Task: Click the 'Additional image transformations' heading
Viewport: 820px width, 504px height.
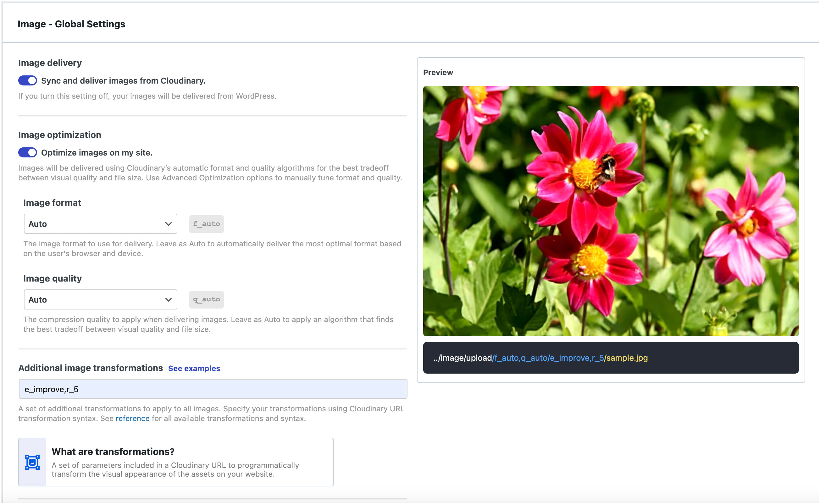Action: (x=90, y=368)
